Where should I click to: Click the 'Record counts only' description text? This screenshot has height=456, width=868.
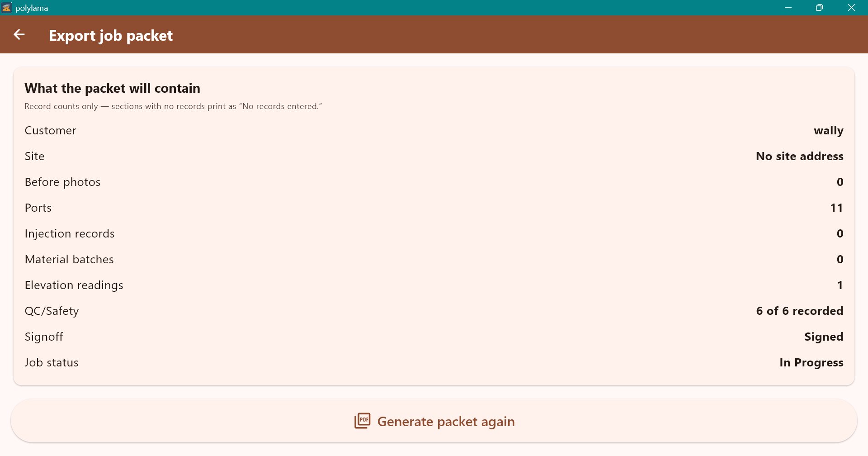173,106
